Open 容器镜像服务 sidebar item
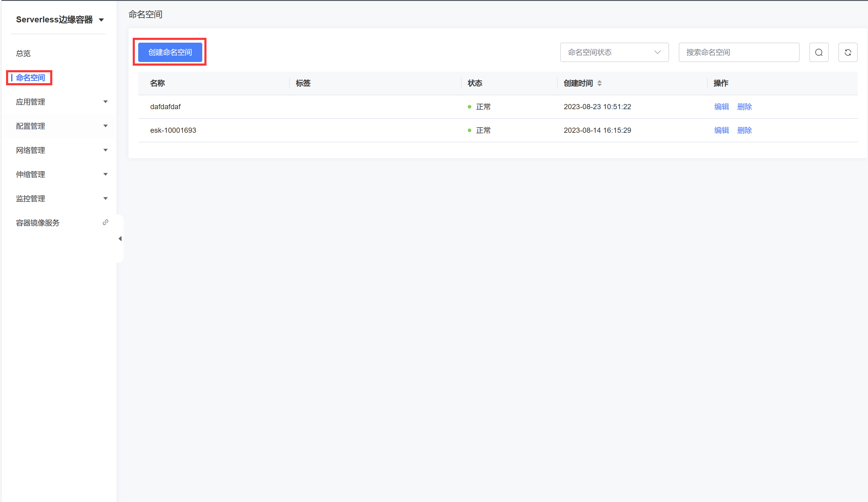This screenshot has width=868, height=502. tap(37, 223)
